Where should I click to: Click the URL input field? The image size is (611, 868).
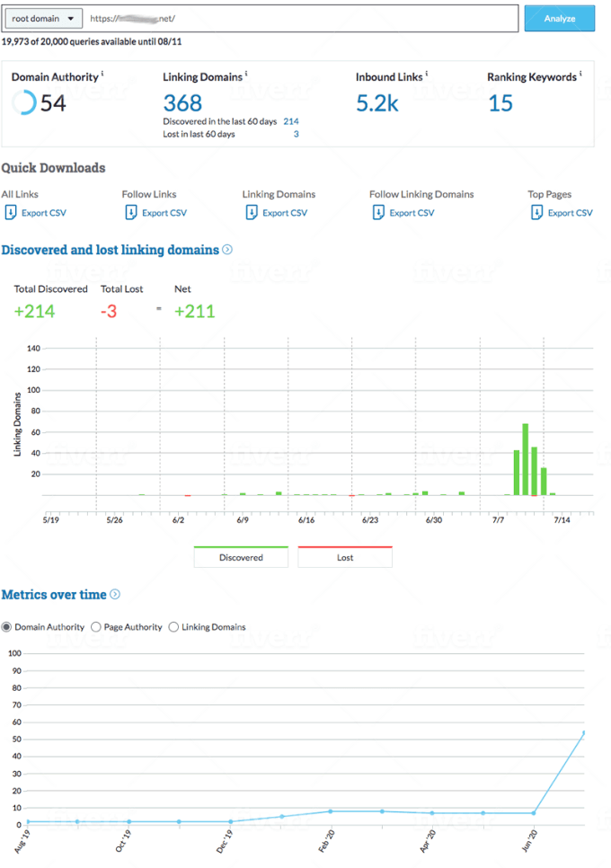(x=301, y=18)
